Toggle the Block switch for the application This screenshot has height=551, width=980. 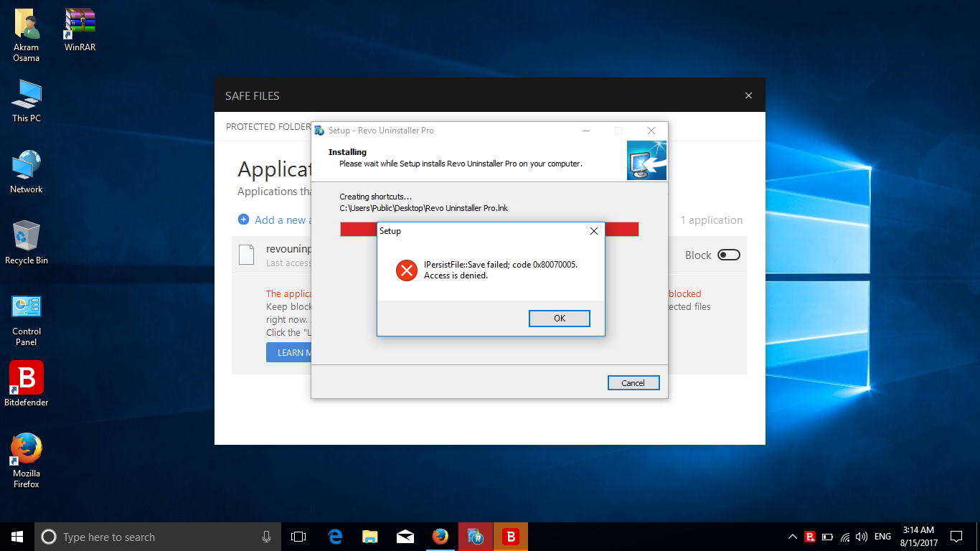point(728,255)
